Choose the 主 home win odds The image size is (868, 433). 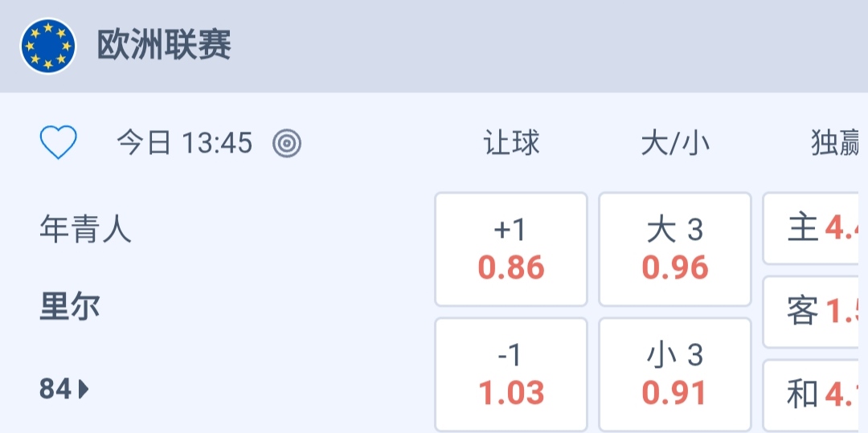tap(815, 229)
